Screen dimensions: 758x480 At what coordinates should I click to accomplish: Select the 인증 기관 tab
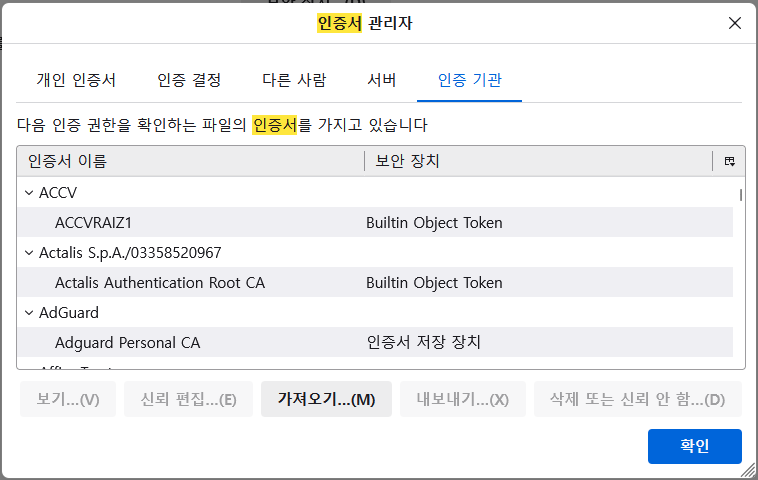pyautogui.click(x=469, y=80)
